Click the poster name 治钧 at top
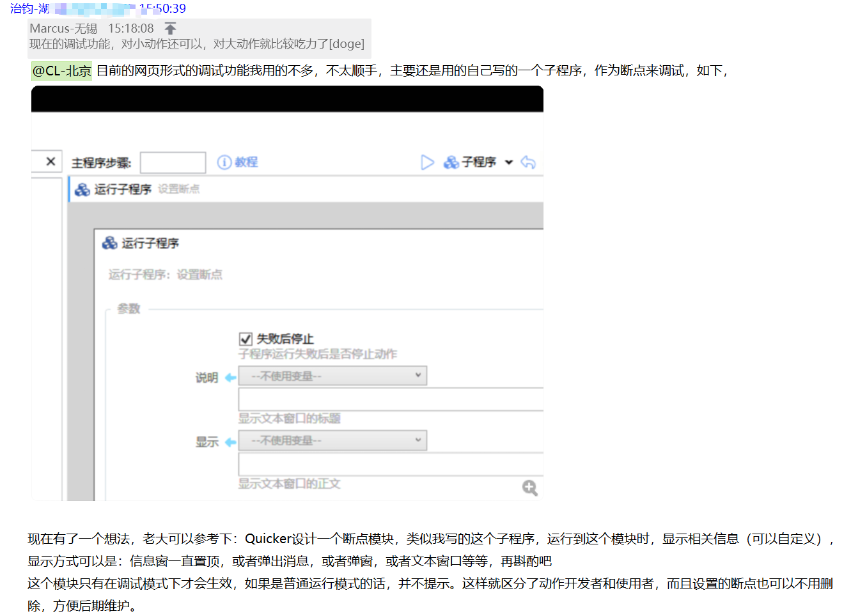Viewport: 851px width, 616px height. coord(21,8)
